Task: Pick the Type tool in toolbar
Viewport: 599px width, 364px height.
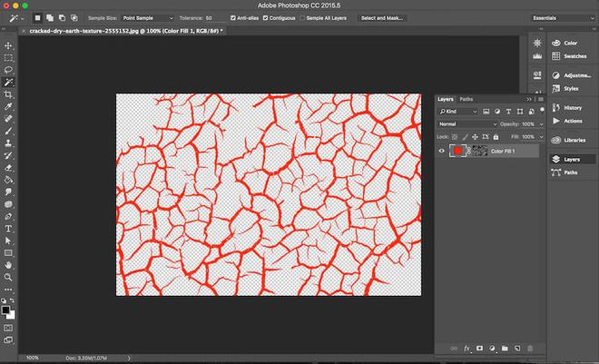Action: click(9, 229)
